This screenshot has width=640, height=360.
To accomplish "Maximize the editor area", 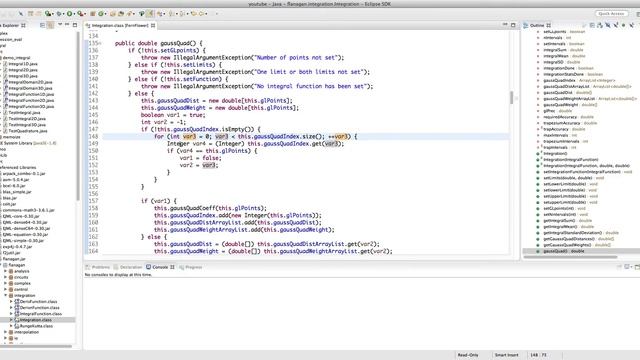I will pyautogui.click(x=513, y=25).
